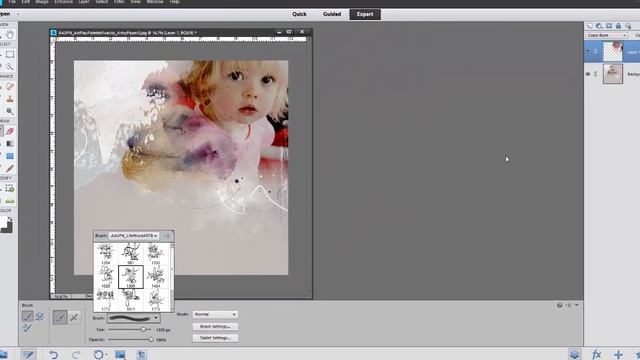Select the Rectangular Marquee tool
640x360 pixels.
[x=10, y=54]
